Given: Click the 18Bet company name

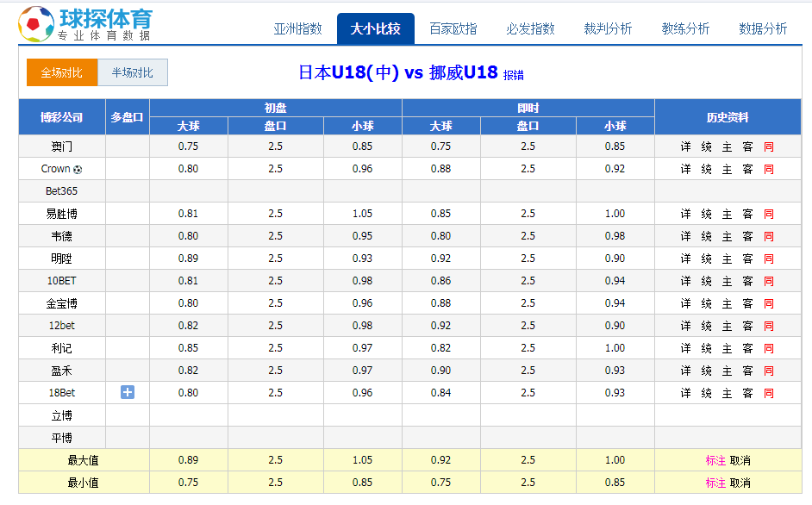Looking at the screenshot, I should [61, 393].
